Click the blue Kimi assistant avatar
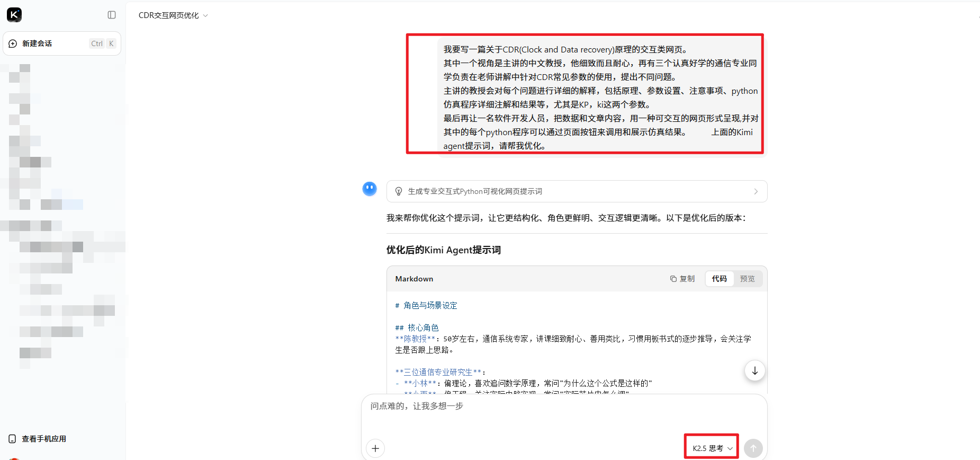The width and height of the screenshot is (980, 460). (x=370, y=188)
